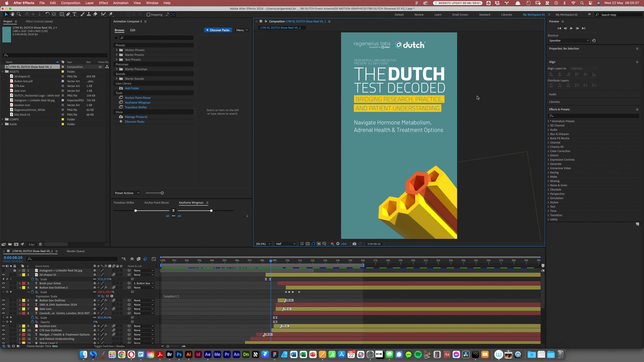644x362 pixels.
Task: Open the Animation menu
Action: 120,3
